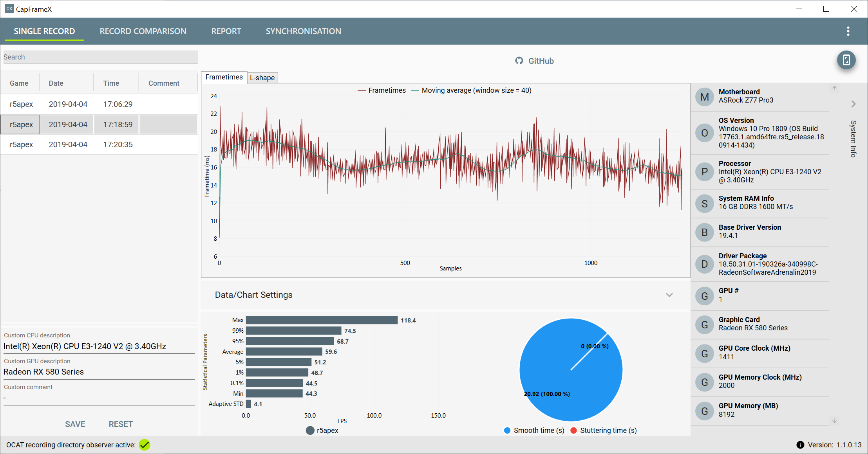The height and width of the screenshot is (454, 868).
Task: Click the Driver Package 'D' avatar icon
Action: (x=704, y=264)
